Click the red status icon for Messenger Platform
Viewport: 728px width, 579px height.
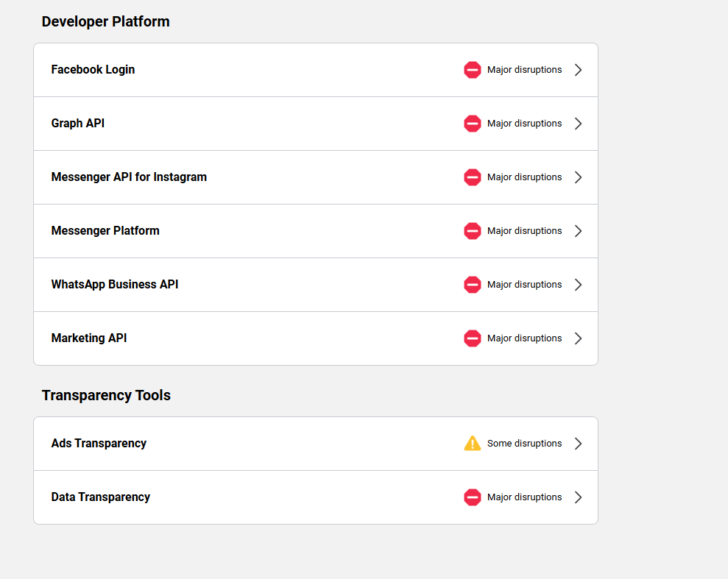(472, 231)
